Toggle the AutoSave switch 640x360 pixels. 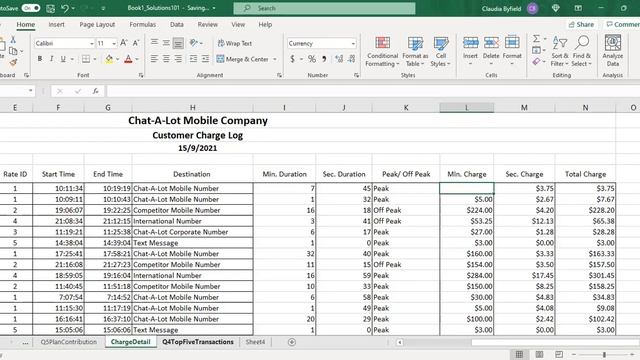[x=31, y=8]
